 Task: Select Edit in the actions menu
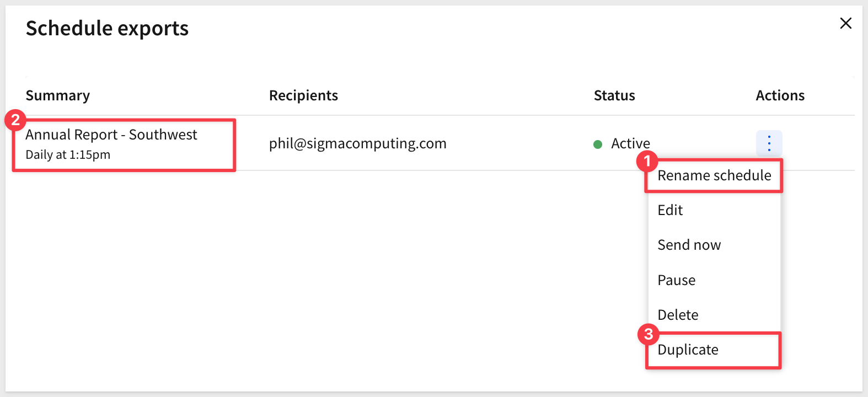click(x=670, y=210)
